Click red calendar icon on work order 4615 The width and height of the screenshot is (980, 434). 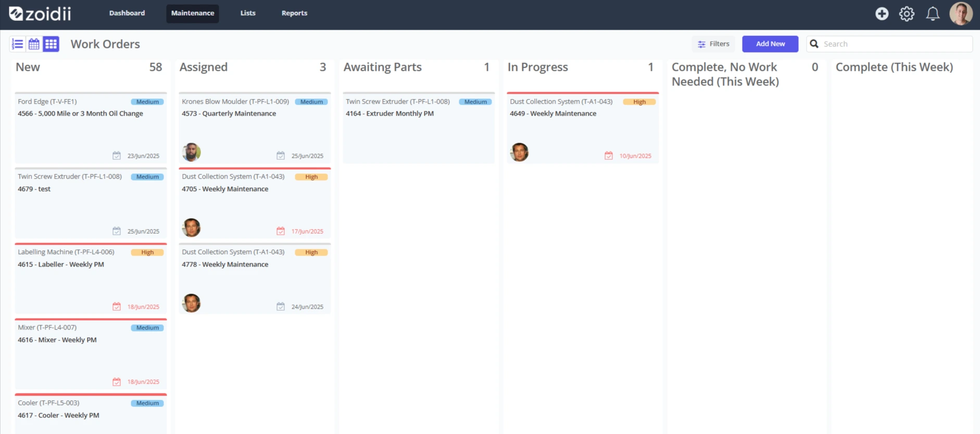point(117,307)
